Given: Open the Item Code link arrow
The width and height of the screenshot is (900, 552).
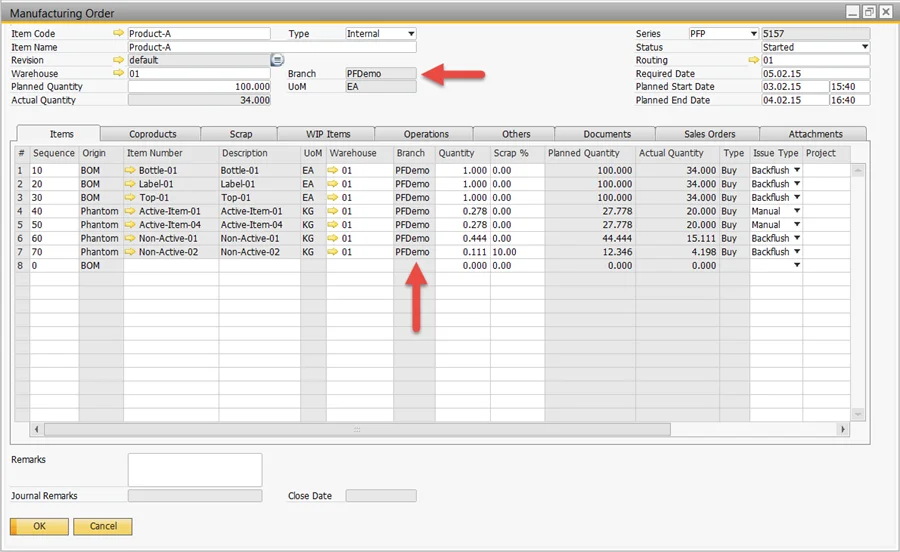Looking at the screenshot, I should pyautogui.click(x=118, y=33).
